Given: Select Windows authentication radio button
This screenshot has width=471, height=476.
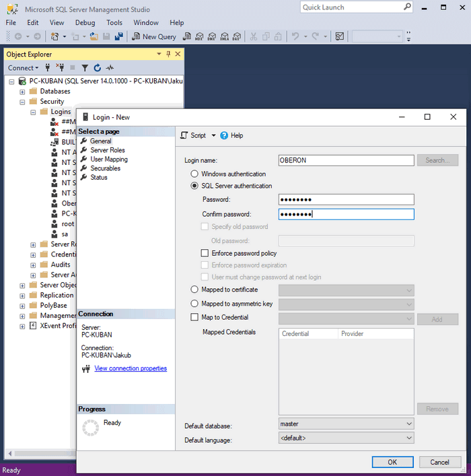Looking at the screenshot, I should (x=195, y=174).
